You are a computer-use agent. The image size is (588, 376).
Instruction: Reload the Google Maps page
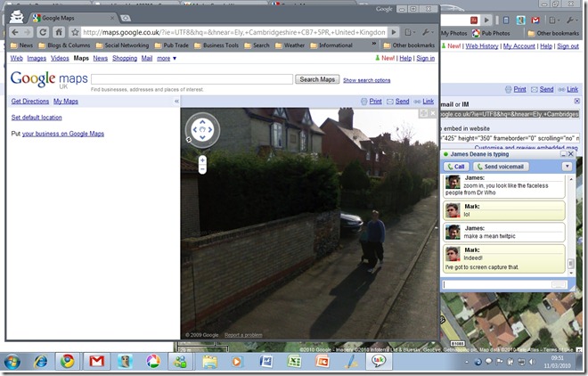43,32
